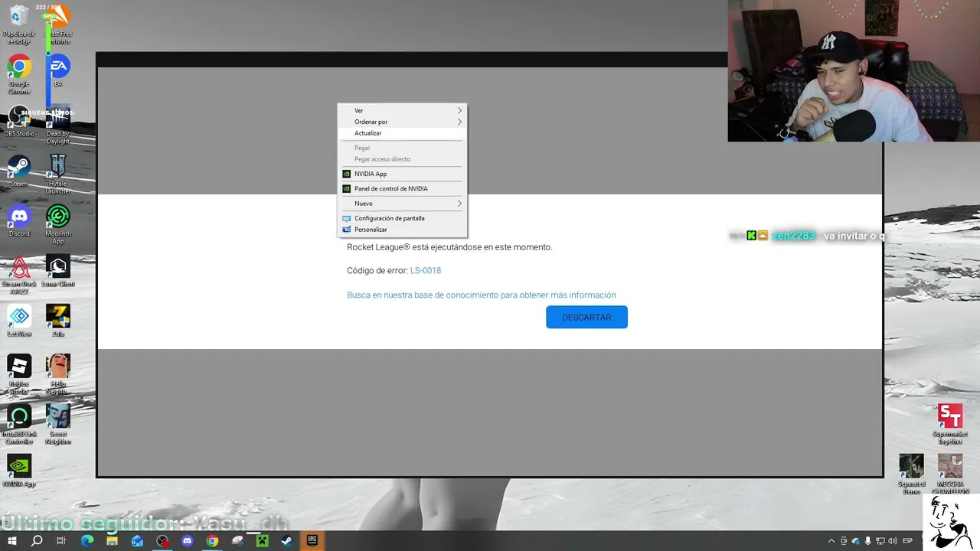This screenshot has width=980, height=551.
Task: Open NVIDIA App from the context menu
Action: pos(402,174)
